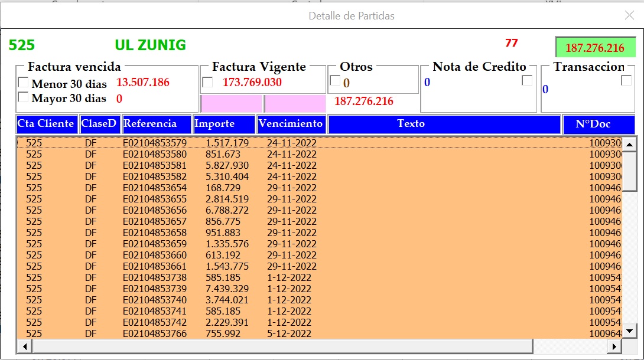Click the green total 187.276.216 box

[x=595, y=48]
